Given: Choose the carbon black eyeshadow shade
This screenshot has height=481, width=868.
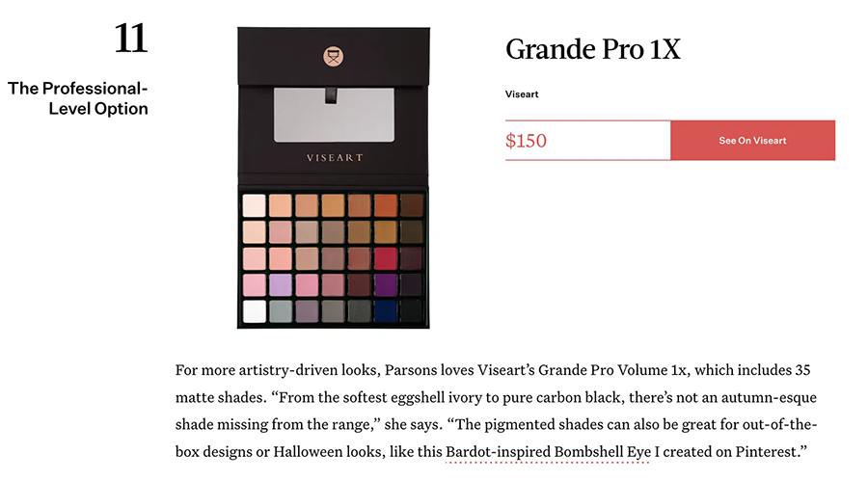Looking at the screenshot, I should (x=412, y=311).
